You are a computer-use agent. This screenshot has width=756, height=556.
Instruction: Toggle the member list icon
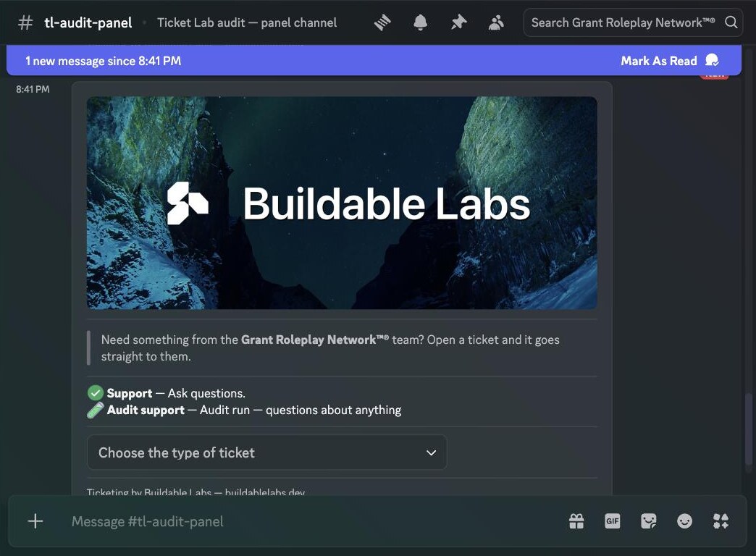496,22
